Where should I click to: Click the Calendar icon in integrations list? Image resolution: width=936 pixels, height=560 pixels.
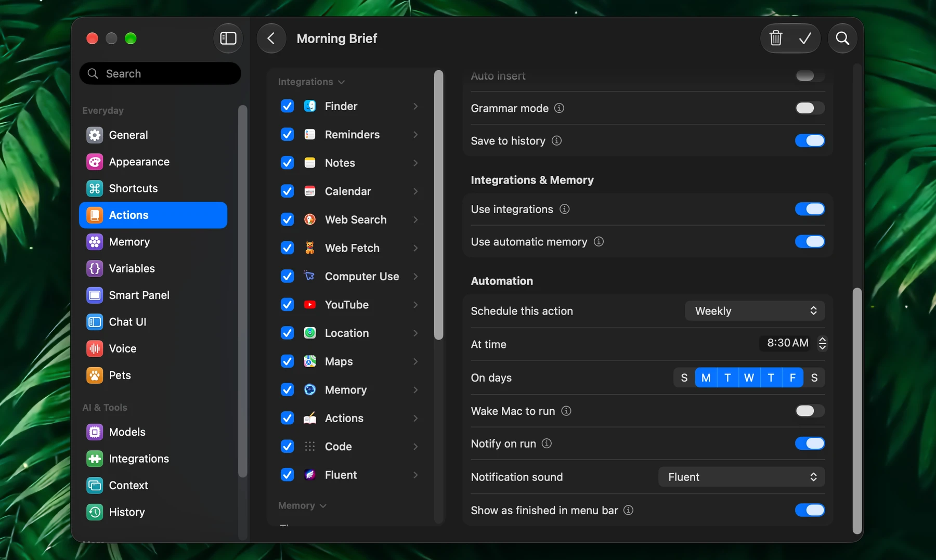tap(310, 191)
